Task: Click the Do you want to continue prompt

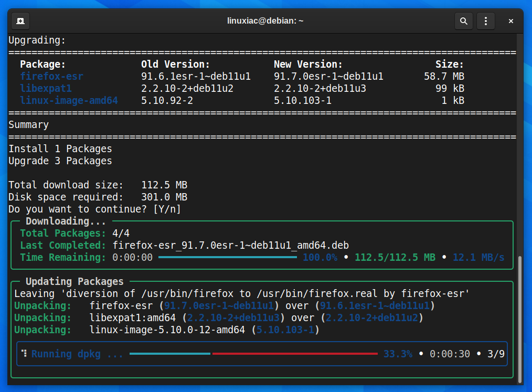Action: [94, 209]
